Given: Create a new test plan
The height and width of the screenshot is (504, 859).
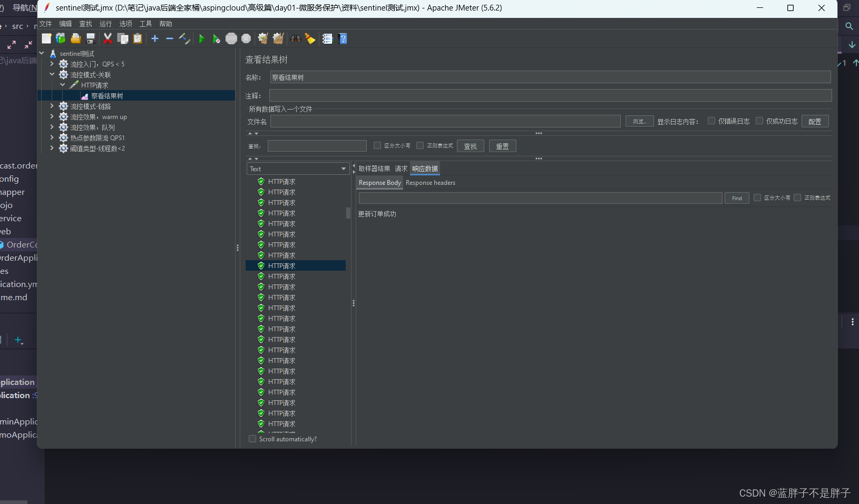Looking at the screenshot, I should 46,38.
